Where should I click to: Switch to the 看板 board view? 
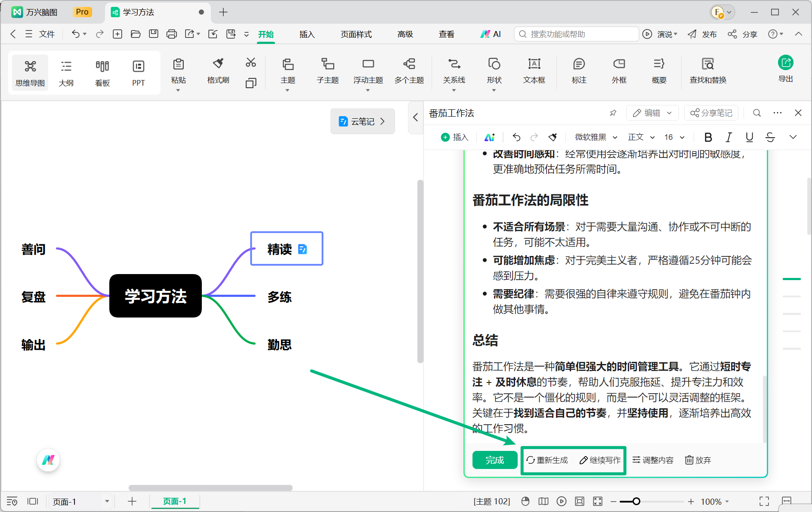pos(102,73)
